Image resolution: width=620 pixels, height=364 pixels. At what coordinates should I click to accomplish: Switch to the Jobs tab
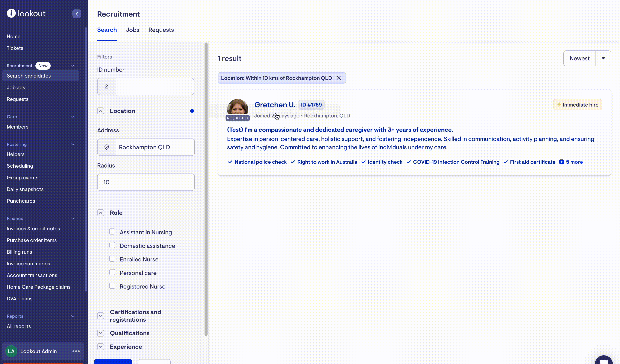[132, 30]
